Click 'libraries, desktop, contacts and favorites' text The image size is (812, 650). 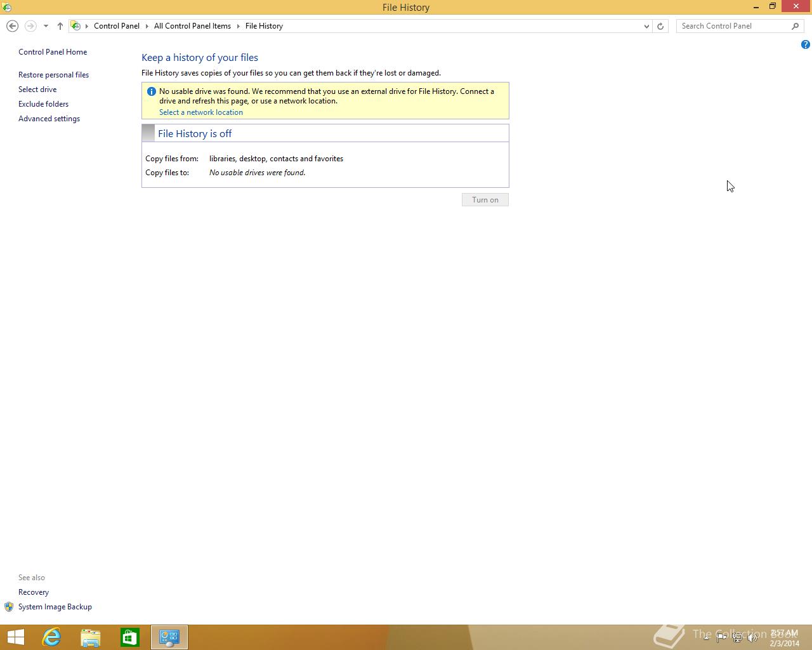pos(276,159)
